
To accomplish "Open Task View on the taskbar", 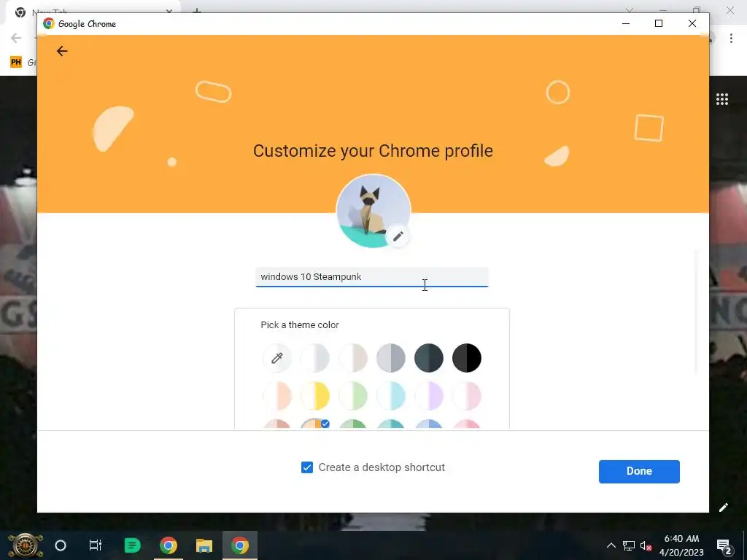I will coord(96,545).
